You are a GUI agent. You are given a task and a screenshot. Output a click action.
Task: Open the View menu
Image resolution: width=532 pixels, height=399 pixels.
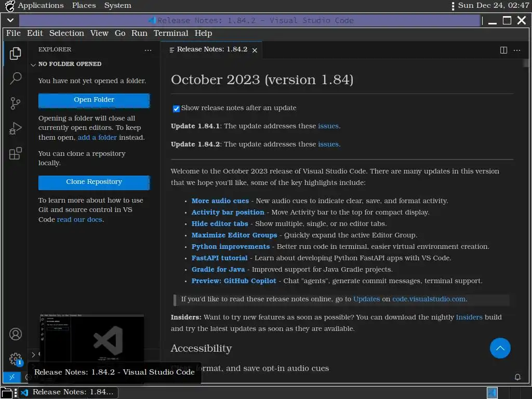pos(99,33)
